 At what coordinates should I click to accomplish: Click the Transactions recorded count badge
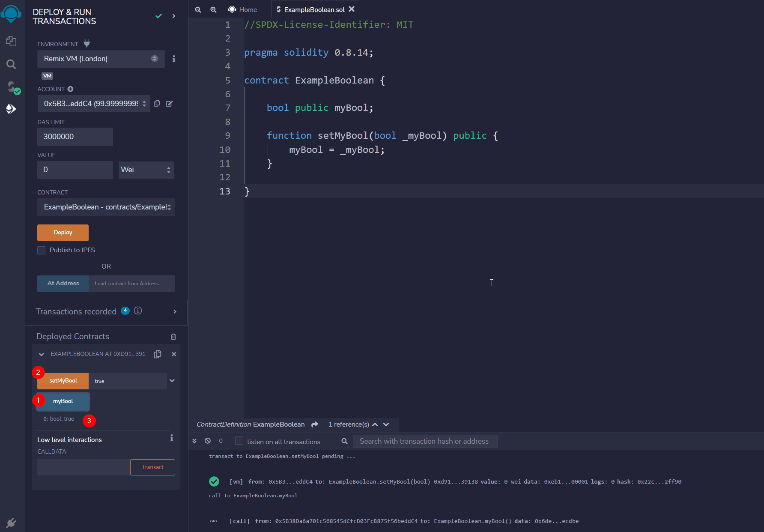tap(125, 311)
